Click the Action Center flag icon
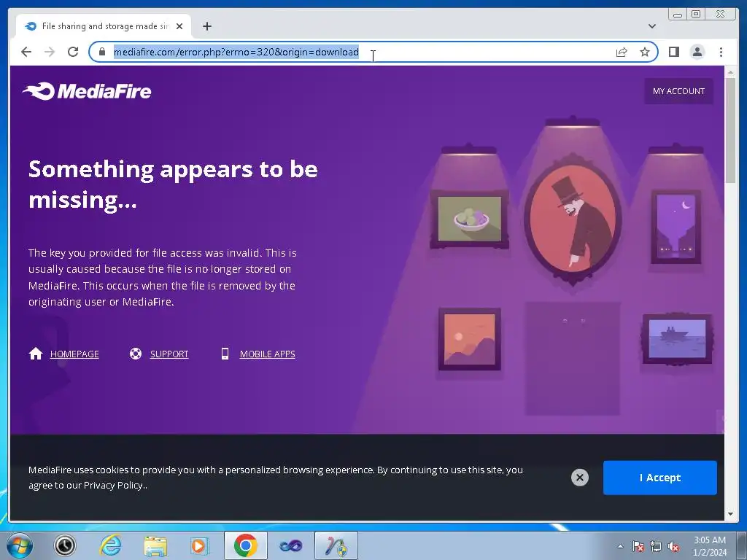The width and height of the screenshot is (747, 560). 638,546
